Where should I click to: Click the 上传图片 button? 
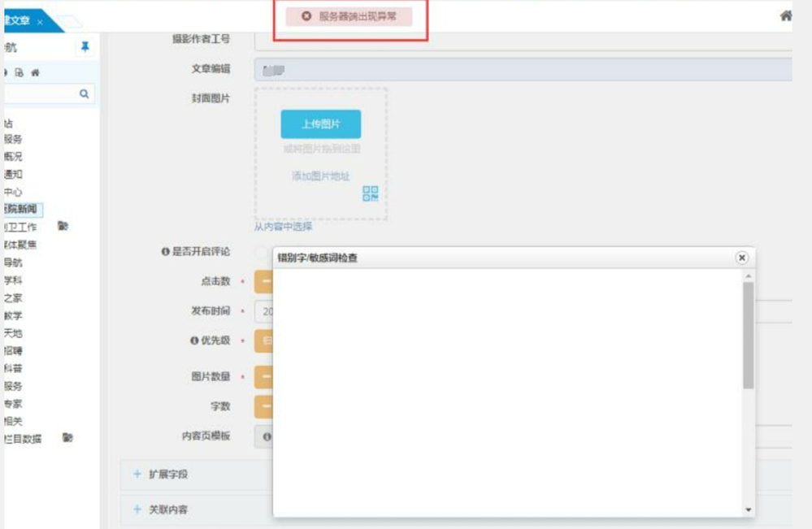coord(320,124)
